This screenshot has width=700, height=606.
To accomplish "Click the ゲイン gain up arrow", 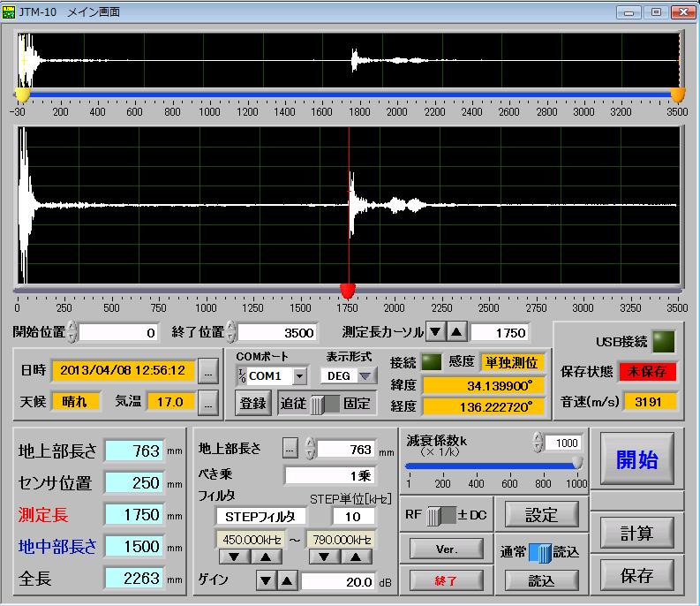I will [x=287, y=580].
